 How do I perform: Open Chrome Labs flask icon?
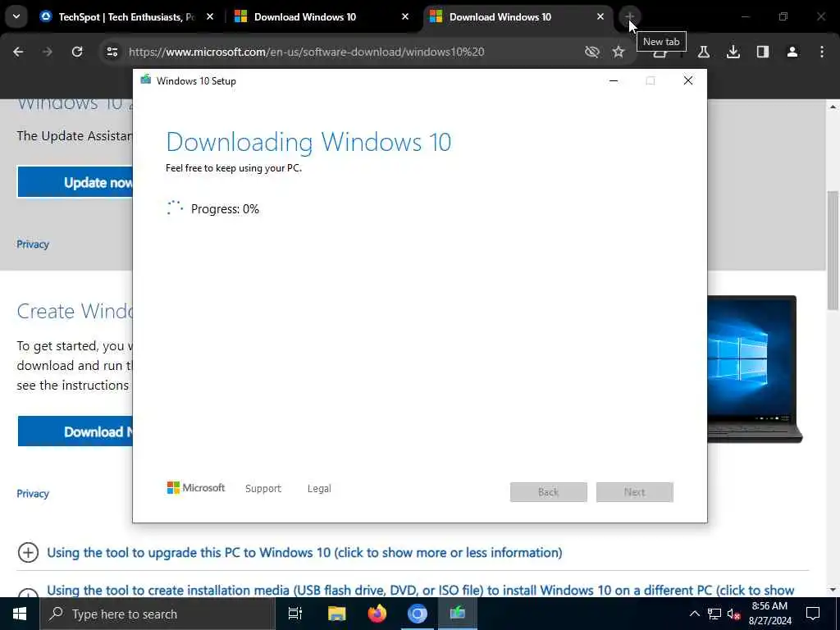tap(704, 52)
